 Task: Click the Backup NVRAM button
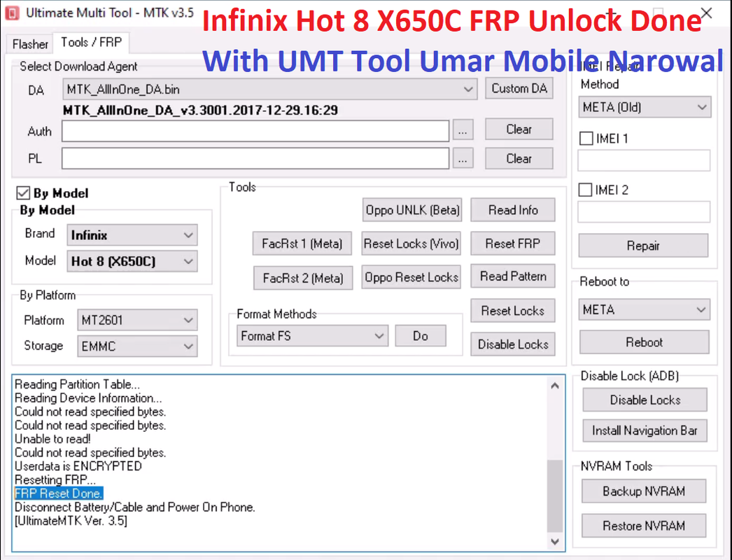tap(643, 491)
